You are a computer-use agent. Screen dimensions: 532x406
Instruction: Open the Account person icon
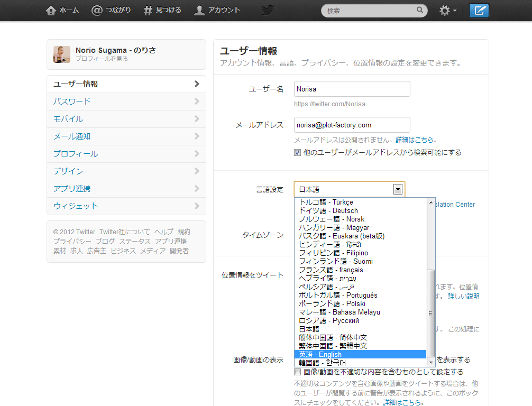(x=199, y=11)
